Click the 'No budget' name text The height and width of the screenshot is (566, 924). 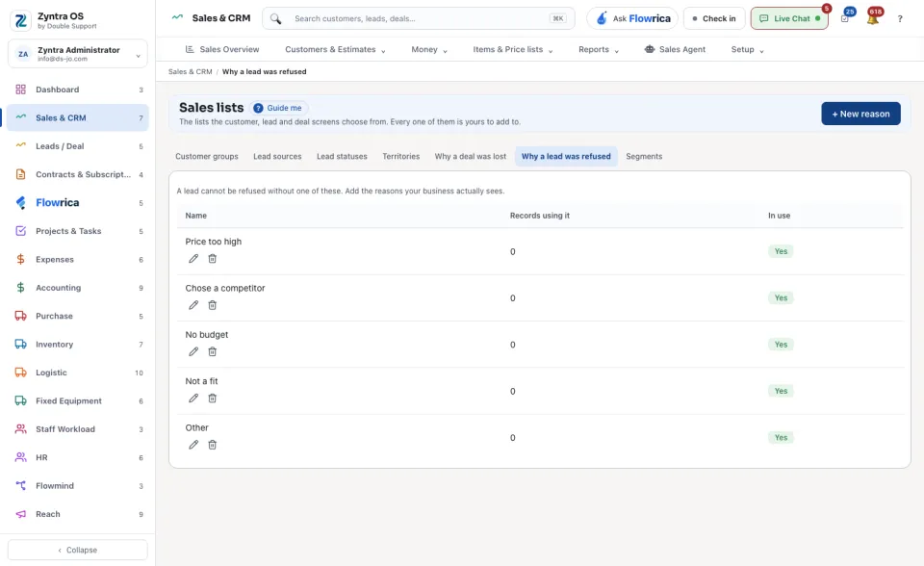point(207,335)
